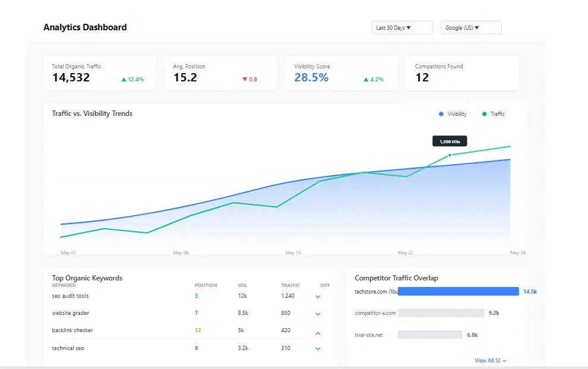Viewport: 588px width, 369px height.
Task: Click the Top Organic Keywords heading
Action: [x=87, y=278]
